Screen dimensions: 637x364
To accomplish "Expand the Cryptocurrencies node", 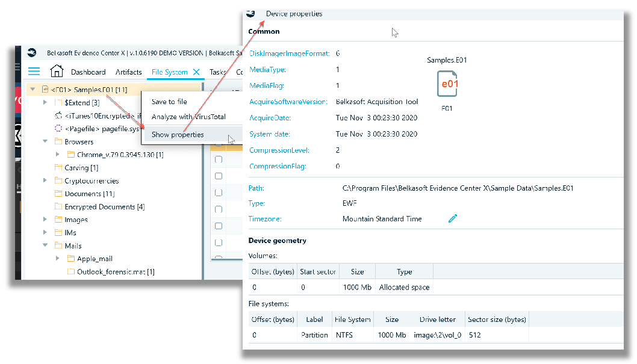I will coord(45,180).
